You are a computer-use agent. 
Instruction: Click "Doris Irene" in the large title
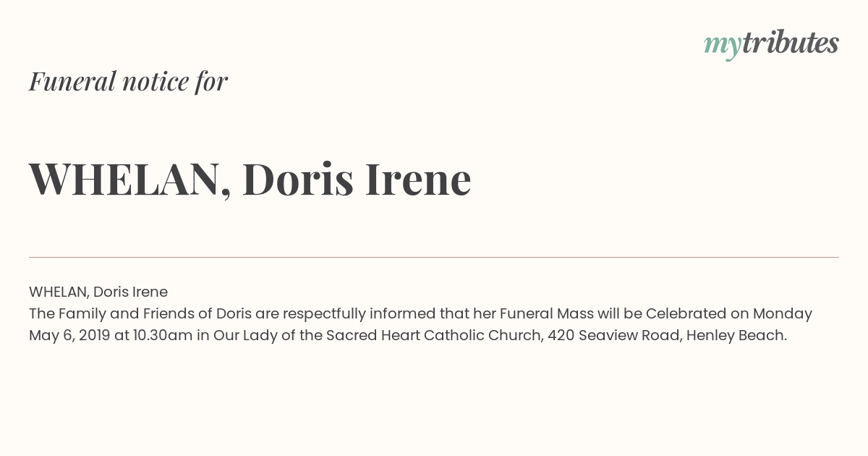tap(357, 179)
